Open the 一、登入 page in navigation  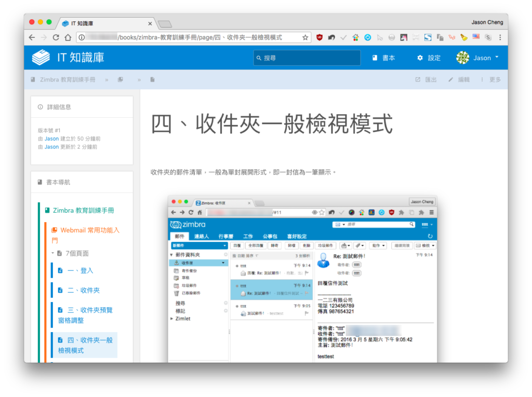pyautogui.click(x=76, y=270)
